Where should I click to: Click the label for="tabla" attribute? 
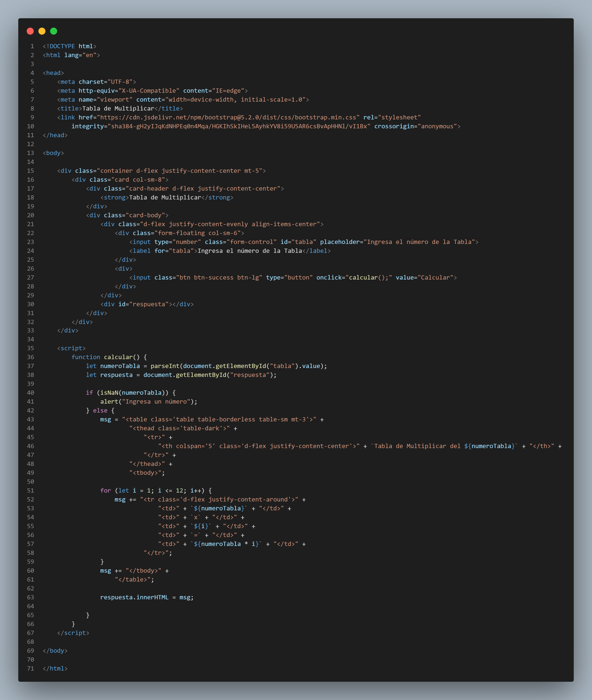[174, 251]
